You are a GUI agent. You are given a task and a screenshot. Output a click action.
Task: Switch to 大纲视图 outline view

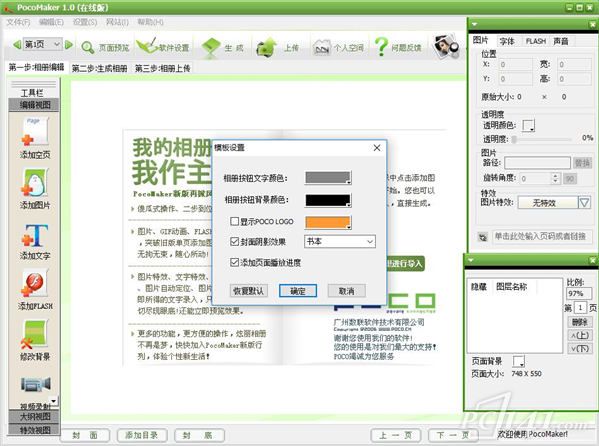point(34,416)
